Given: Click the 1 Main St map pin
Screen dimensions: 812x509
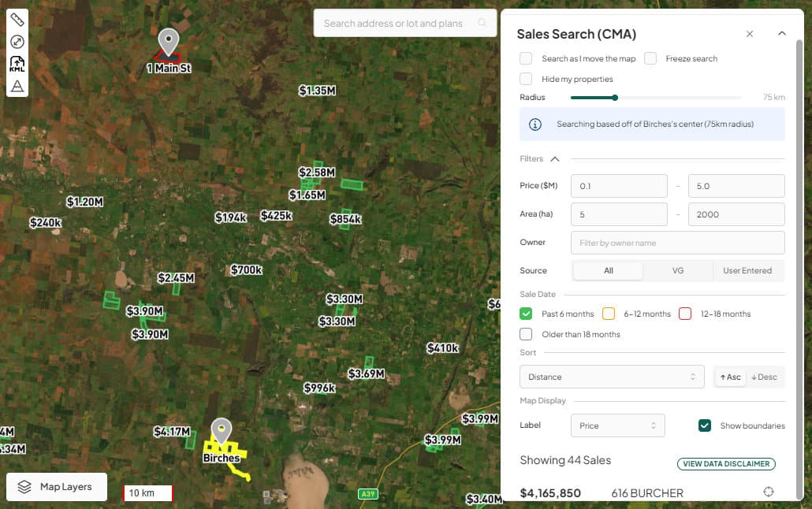Looking at the screenshot, I should click(x=168, y=41).
